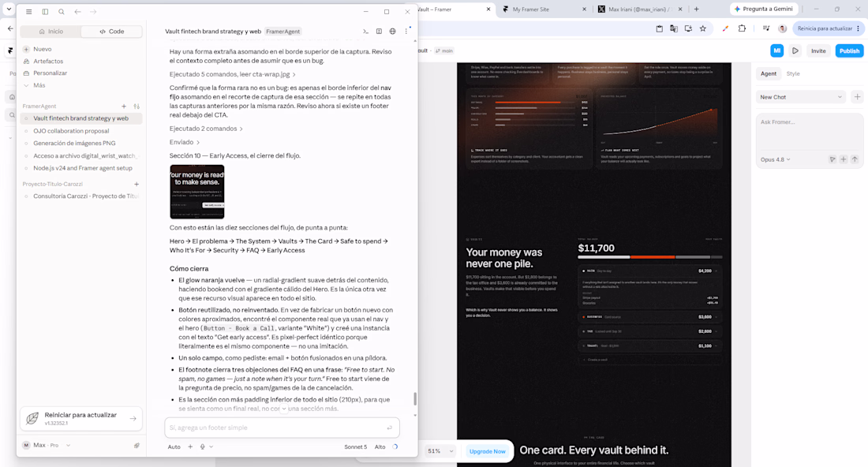Go forward using Claude's right arrow

pyautogui.click(x=93, y=12)
